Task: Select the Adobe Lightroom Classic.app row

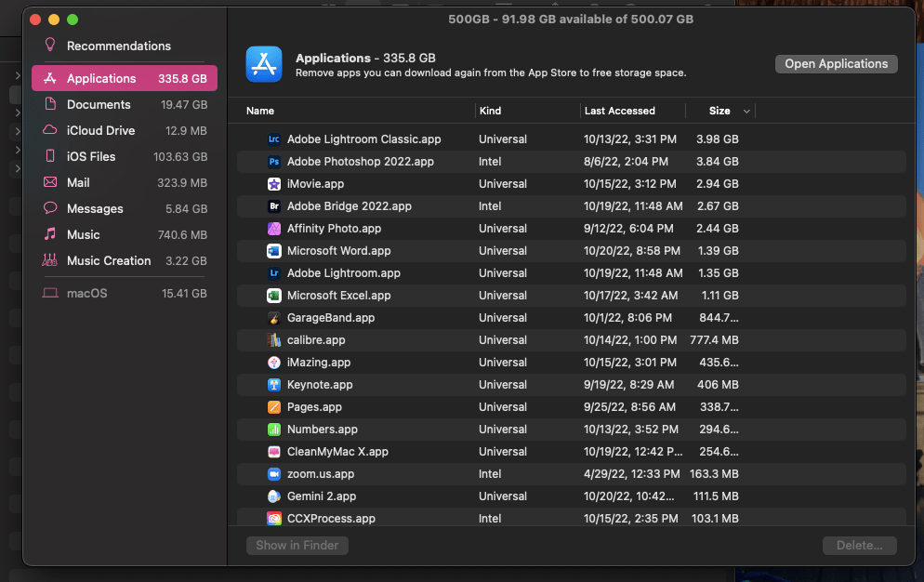Action: (x=571, y=139)
